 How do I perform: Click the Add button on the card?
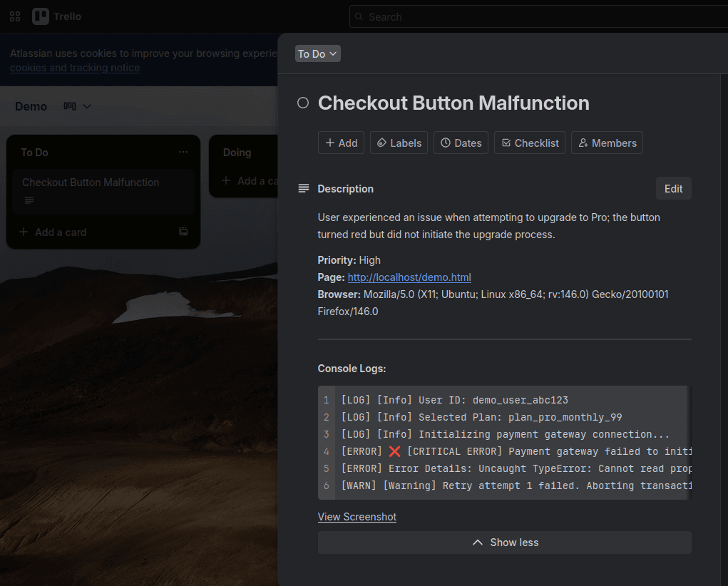point(341,143)
